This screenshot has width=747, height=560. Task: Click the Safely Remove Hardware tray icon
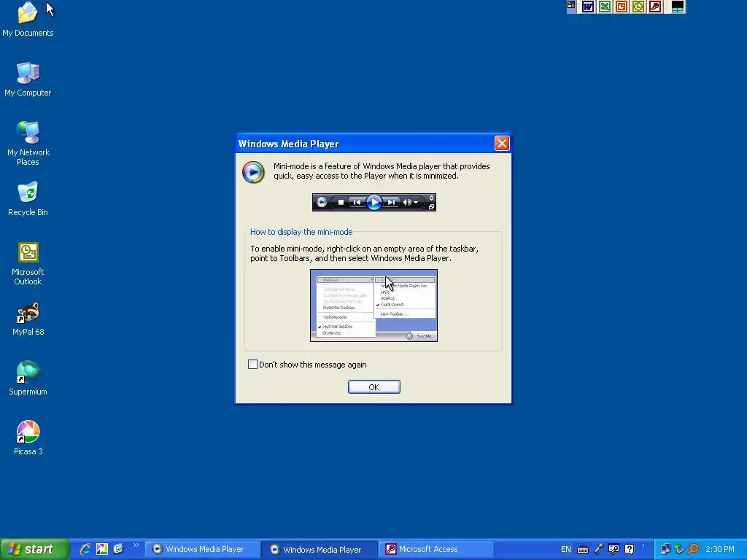(679, 550)
